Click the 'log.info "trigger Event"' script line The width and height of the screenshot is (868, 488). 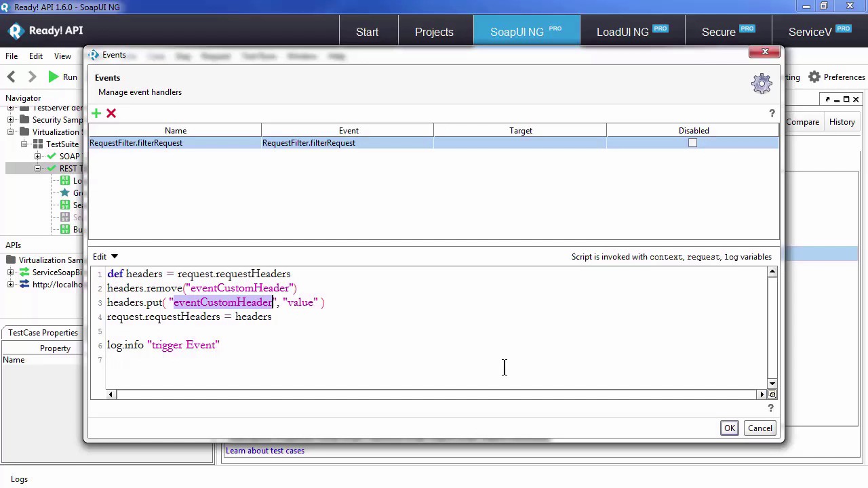click(163, 345)
